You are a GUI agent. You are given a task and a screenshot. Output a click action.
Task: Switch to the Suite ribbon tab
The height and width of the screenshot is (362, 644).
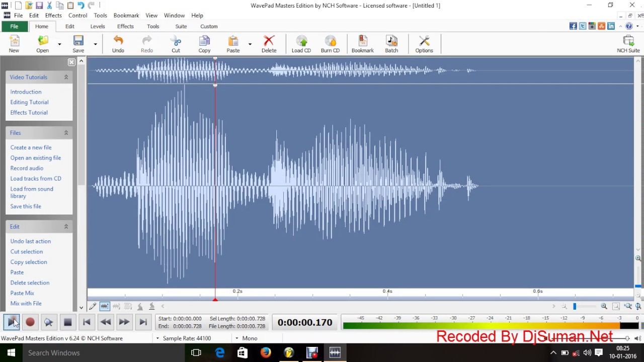pyautogui.click(x=181, y=27)
